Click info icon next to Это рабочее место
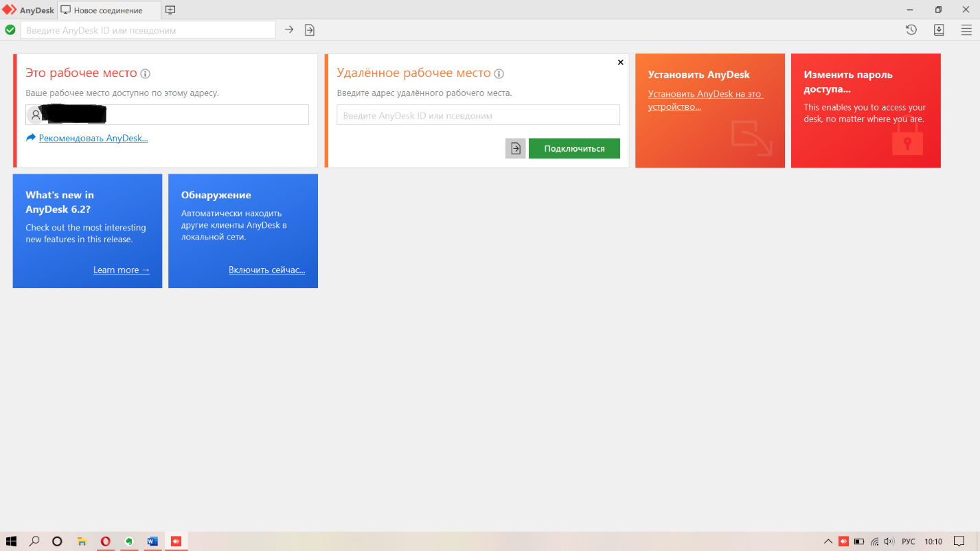Screen dimensions: 980x551 pos(146,74)
